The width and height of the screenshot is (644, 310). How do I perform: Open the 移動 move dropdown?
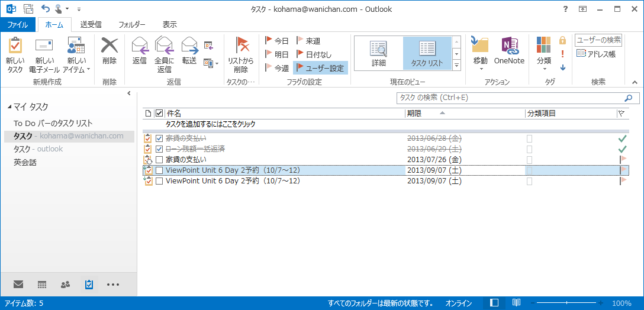pos(480,54)
